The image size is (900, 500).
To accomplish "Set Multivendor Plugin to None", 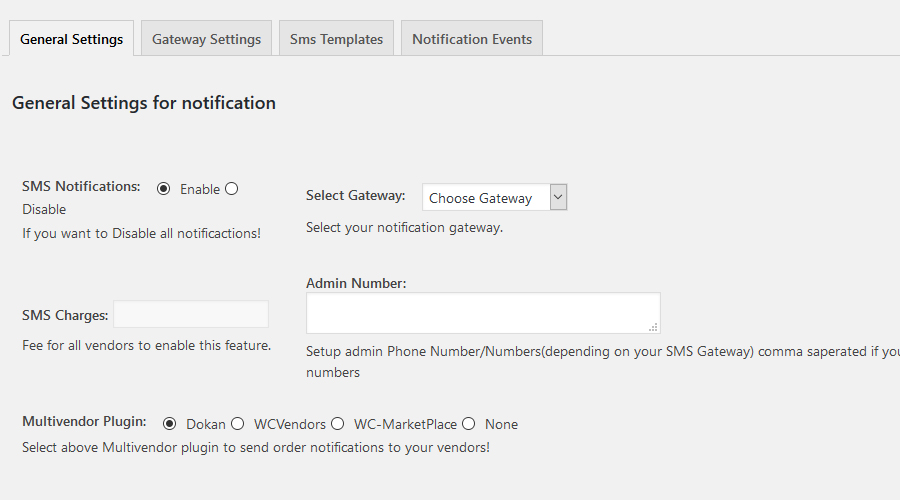I will tap(468, 423).
